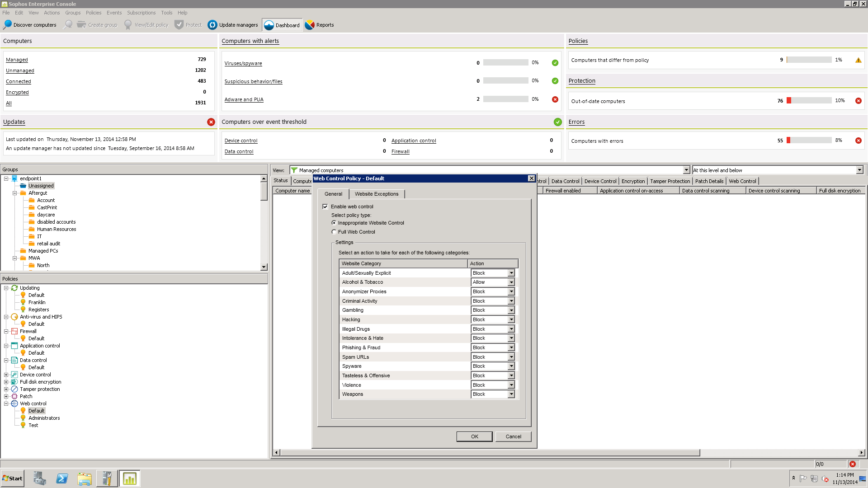Viewport: 868px width, 488px height.
Task: Click the Groups panel scroll down arrow
Action: (264, 267)
